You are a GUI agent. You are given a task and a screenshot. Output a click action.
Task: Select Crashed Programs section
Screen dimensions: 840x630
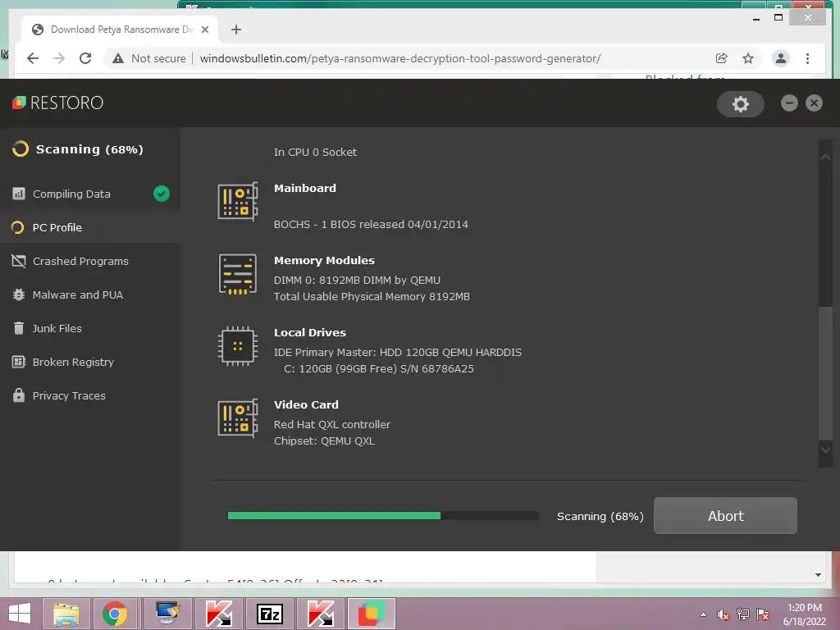90,261
